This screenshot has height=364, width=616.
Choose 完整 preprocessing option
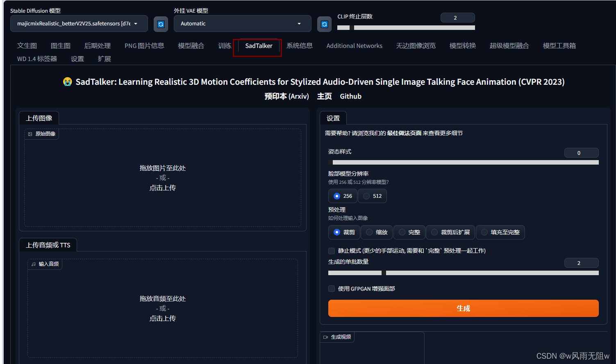[409, 232]
